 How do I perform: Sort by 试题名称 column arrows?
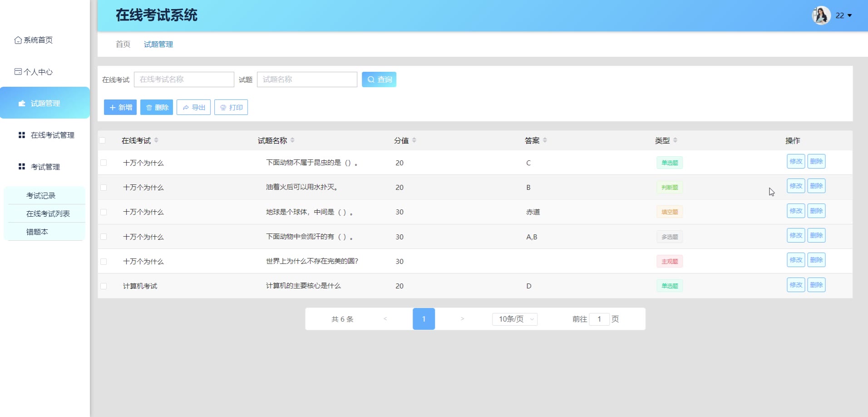click(292, 140)
